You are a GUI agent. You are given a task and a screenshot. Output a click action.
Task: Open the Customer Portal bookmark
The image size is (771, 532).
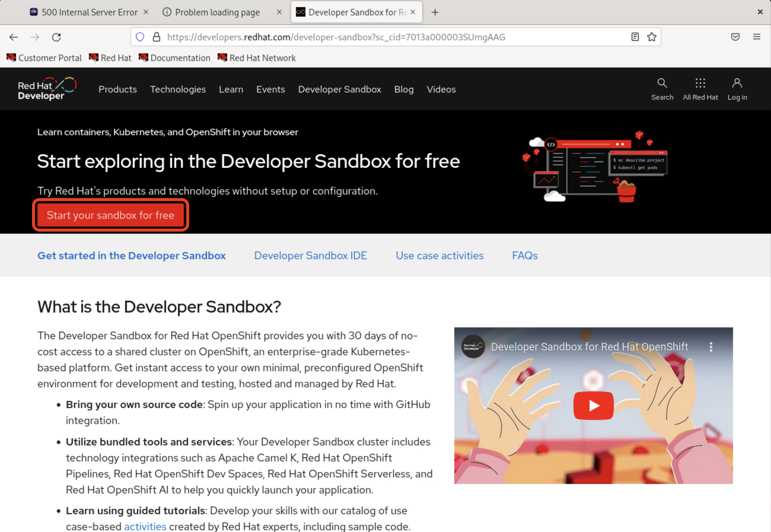pos(44,58)
